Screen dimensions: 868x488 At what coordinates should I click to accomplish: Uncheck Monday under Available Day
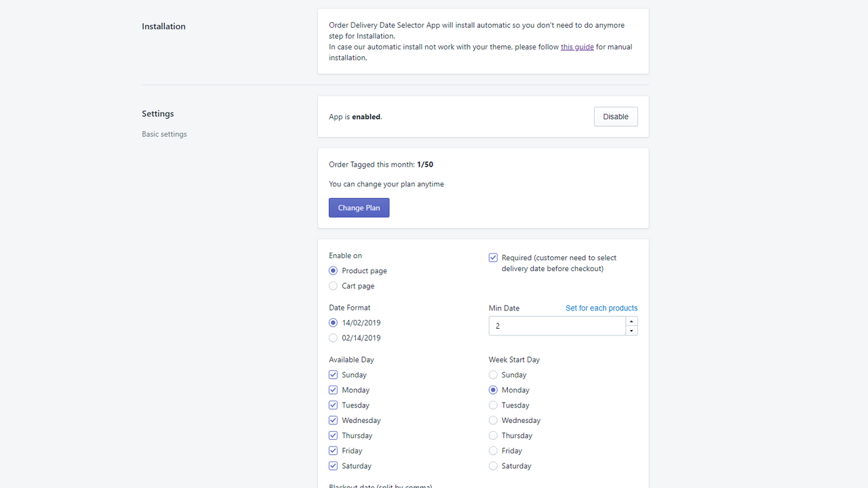point(333,390)
